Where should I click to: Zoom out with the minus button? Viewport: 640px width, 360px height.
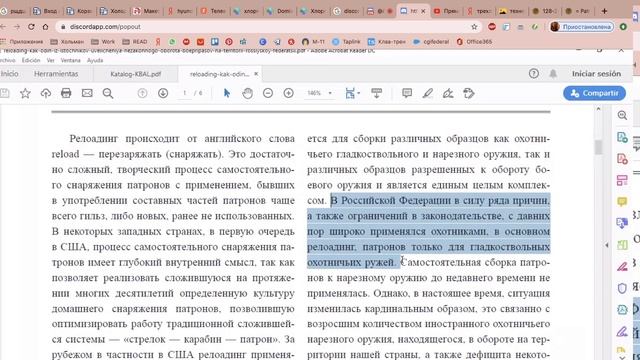coord(268,93)
